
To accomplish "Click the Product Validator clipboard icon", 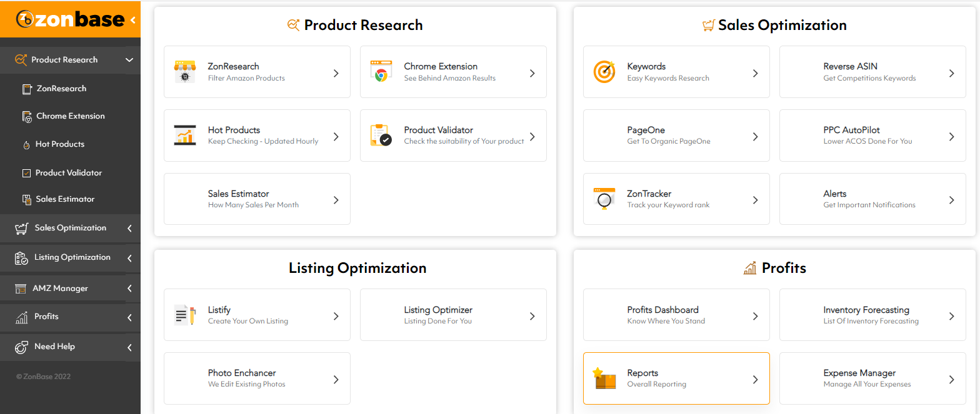I will [381, 136].
